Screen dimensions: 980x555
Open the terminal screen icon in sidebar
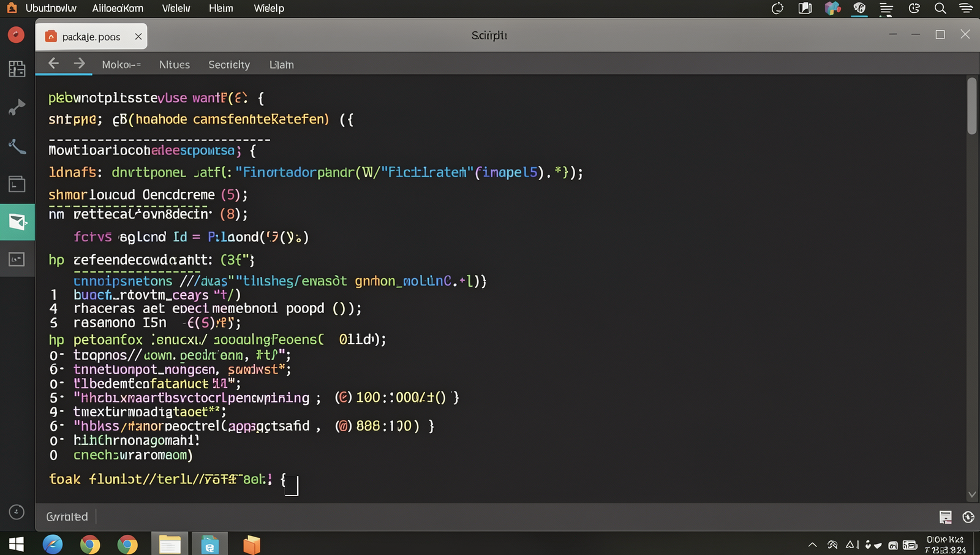point(17,259)
